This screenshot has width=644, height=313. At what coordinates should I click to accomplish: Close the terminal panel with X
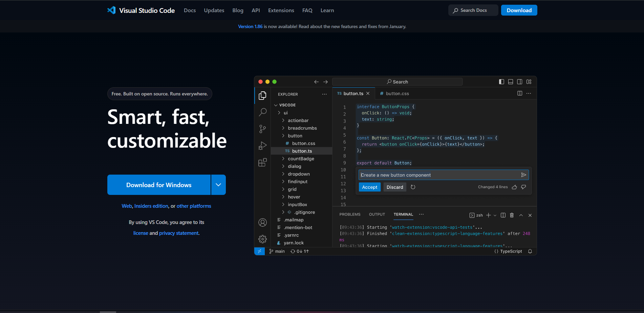click(x=530, y=215)
